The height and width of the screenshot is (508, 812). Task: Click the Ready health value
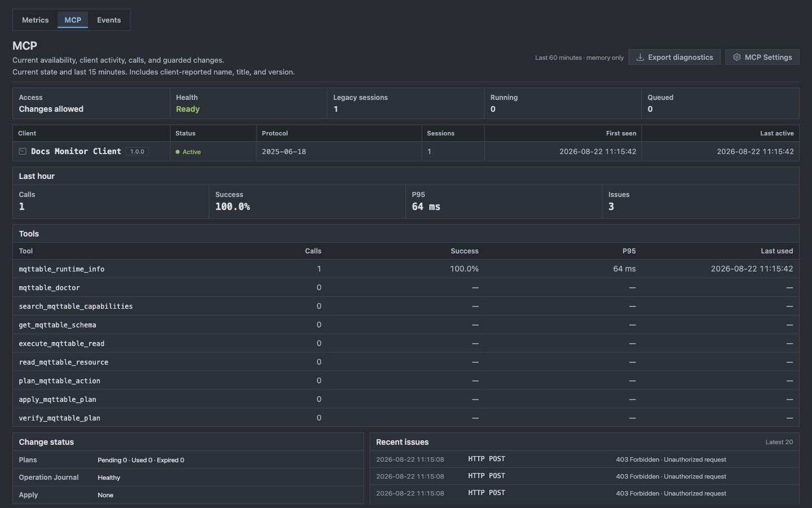click(188, 109)
